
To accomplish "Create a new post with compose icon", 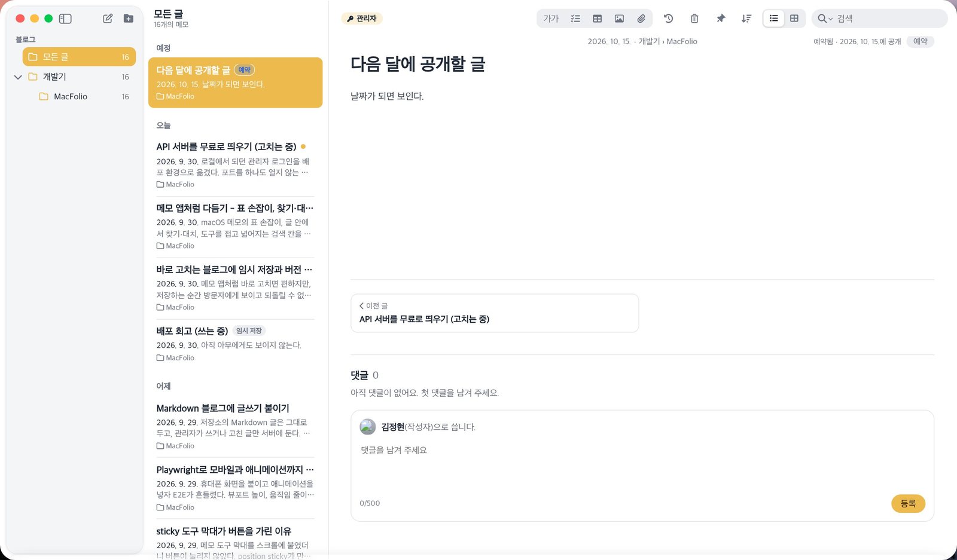I will click(x=108, y=19).
